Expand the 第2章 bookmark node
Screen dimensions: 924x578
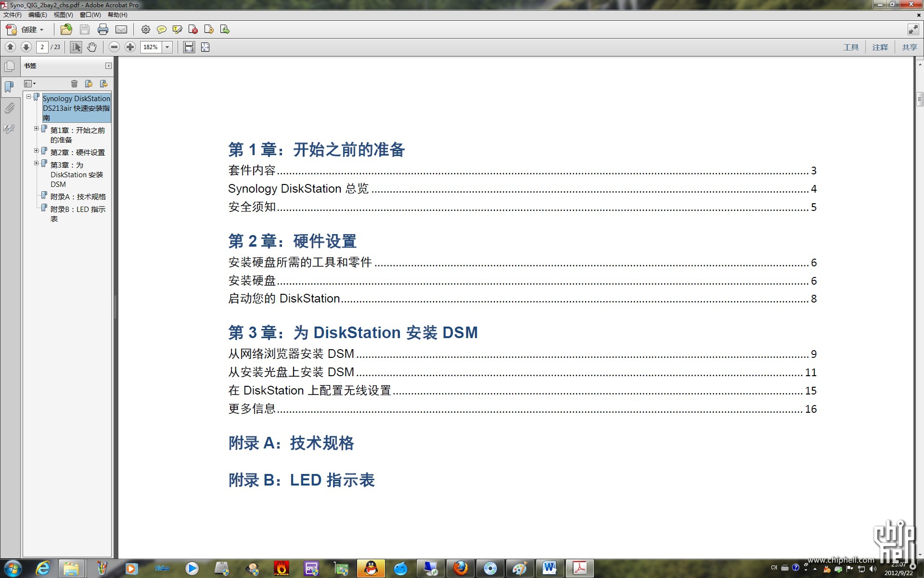click(36, 151)
